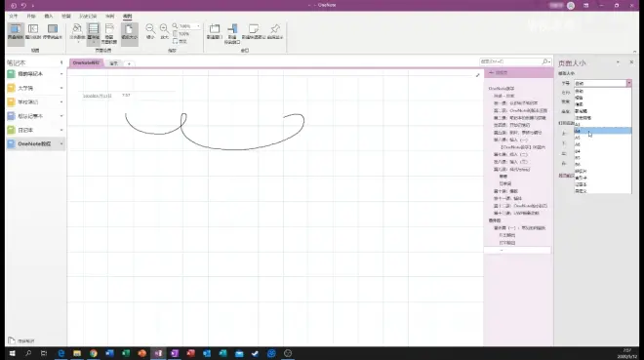644x360 pixels.
Task: Click the Paper Size button in ribbon
Action: (x=130, y=33)
